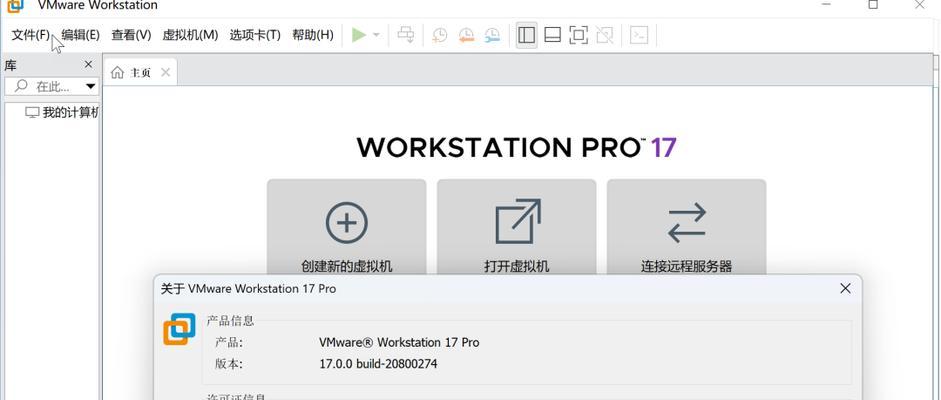Click the WORKSTATION PRO 17 heading
This screenshot has height=400, width=941.
point(517,147)
